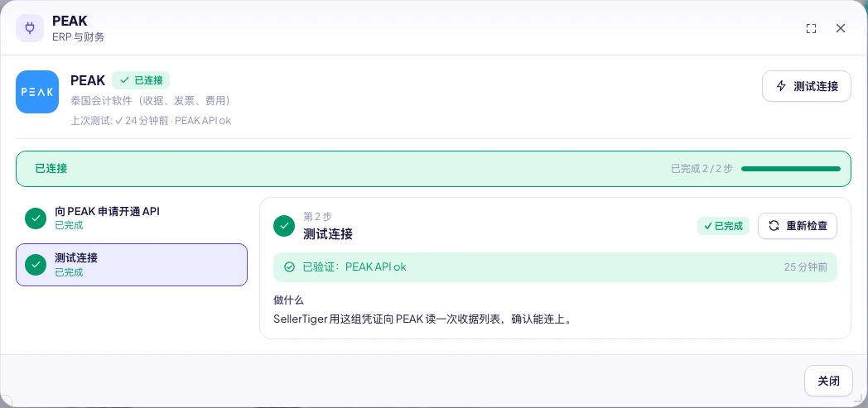Click the 已连接 badge next to PEAK

pyautogui.click(x=141, y=80)
